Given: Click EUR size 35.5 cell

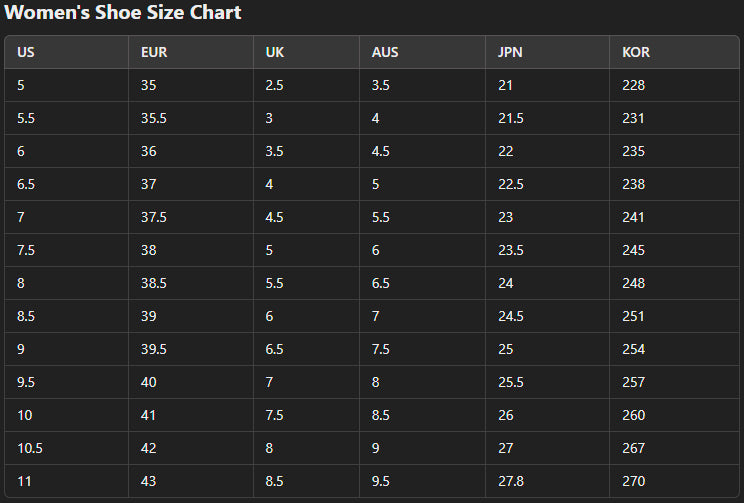Looking at the screenshot, I should coord(154,118).
